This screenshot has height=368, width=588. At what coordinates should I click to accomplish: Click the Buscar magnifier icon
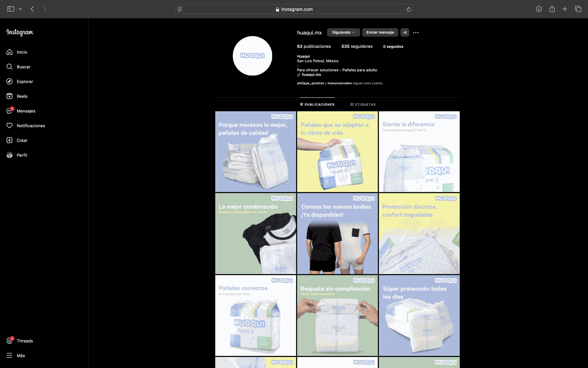click(9, 67)
